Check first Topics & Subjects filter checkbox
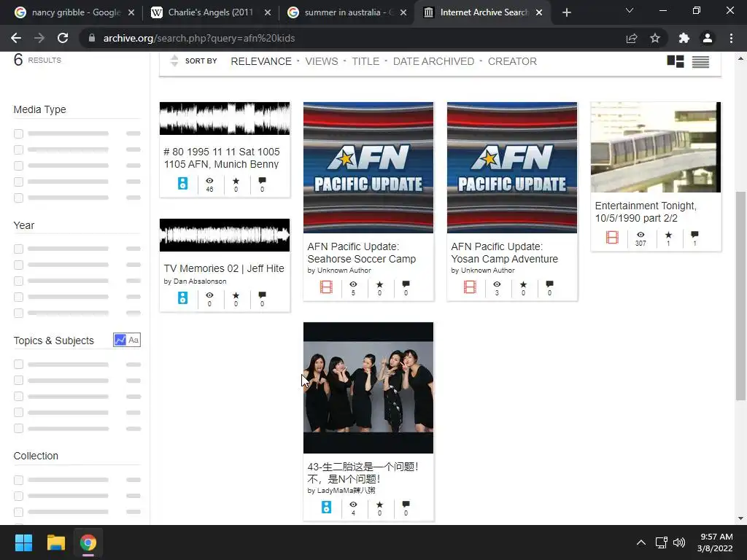The image size is (747, 560). tap(18, 365)
